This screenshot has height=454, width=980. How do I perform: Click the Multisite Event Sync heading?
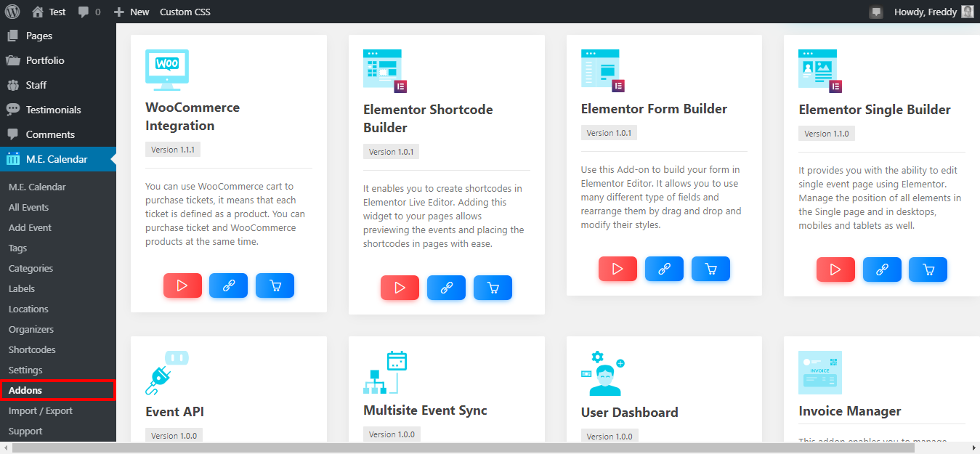tap(425, 410)
